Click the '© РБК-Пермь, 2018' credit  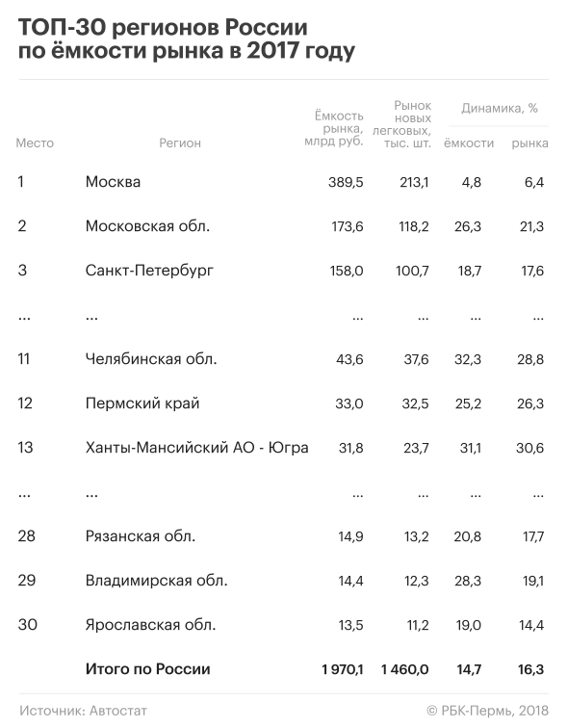coord(487,711)
